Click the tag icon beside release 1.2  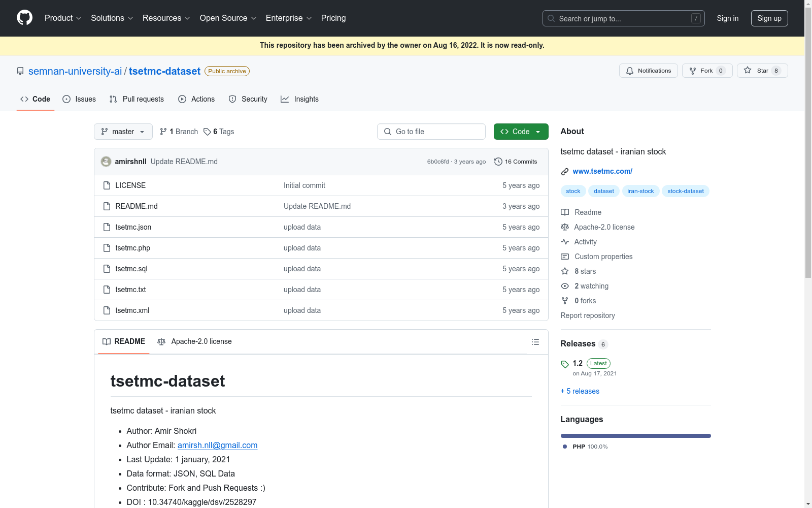(x=565, y=364)
